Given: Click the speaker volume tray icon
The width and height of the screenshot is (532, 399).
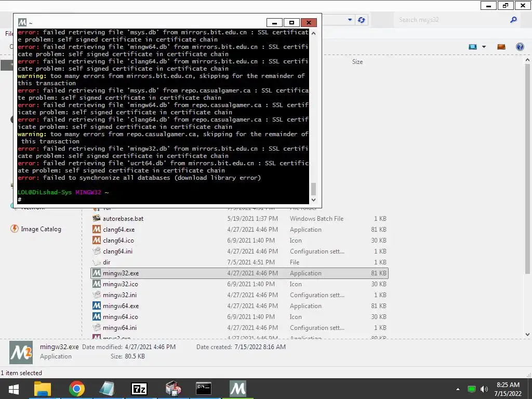Looking at the screenshot, I should [x=484, y=389].
